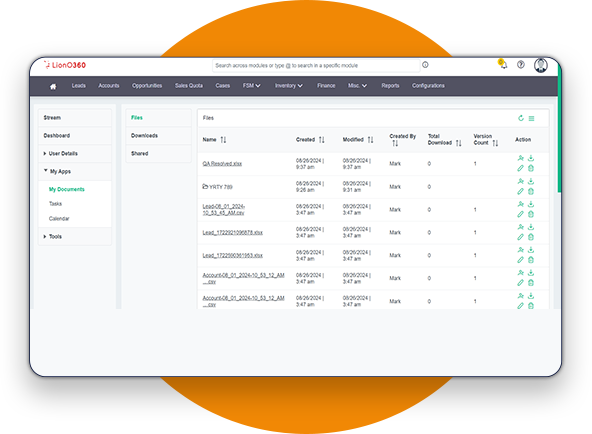Edit the YRTY 789 folder

[x=521, y=191]
